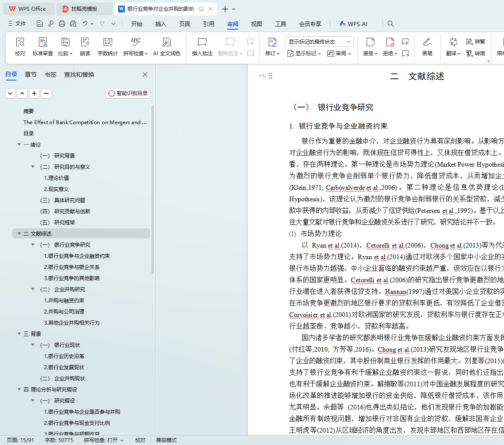The width and height of the screenshot is (504, 445).
Task: Open the 显示标记的最终状态 dropdown
Action: pos(319,42)
